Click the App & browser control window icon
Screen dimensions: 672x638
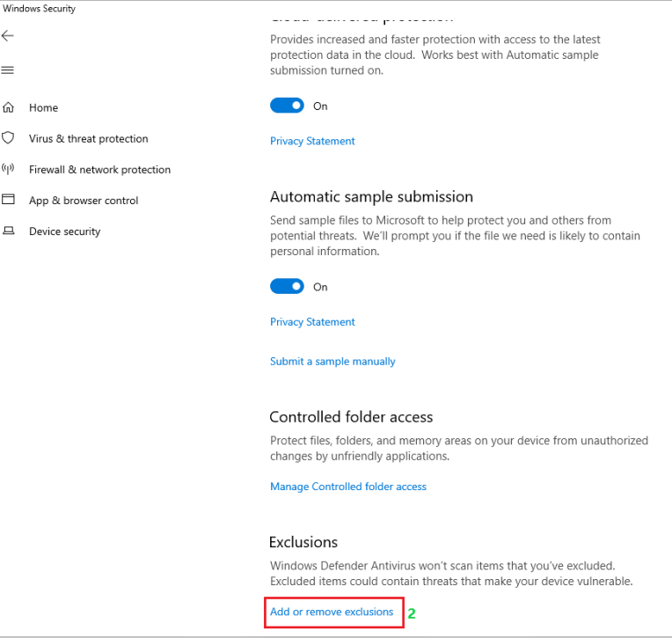(8, 200)
